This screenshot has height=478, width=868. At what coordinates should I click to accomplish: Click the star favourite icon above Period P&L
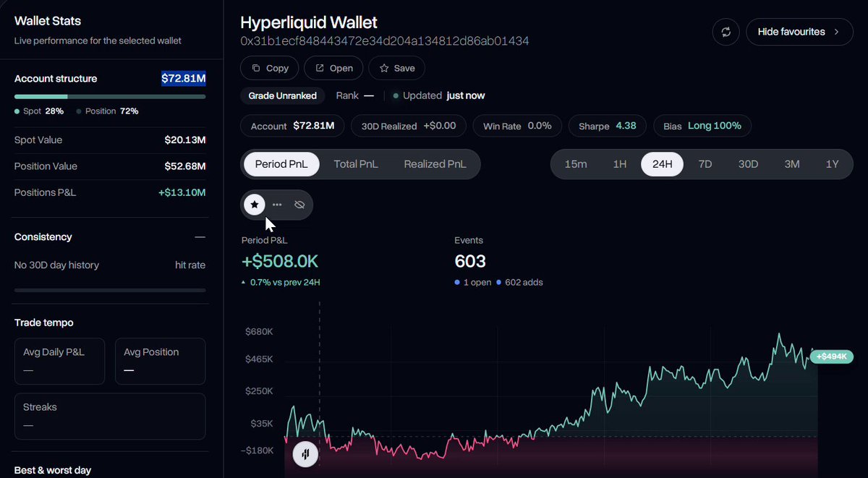coord(255,205)
